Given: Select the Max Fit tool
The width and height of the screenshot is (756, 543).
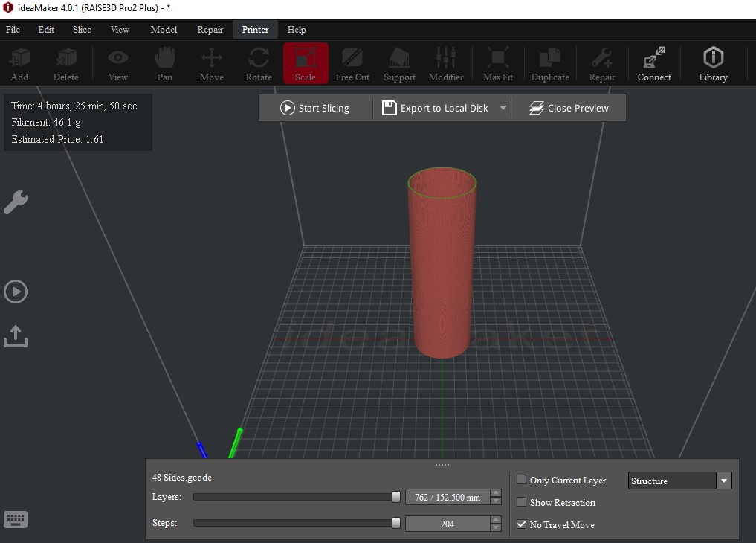Looking at the screenshot, I should pyautogui.click(x=497, y=64).
